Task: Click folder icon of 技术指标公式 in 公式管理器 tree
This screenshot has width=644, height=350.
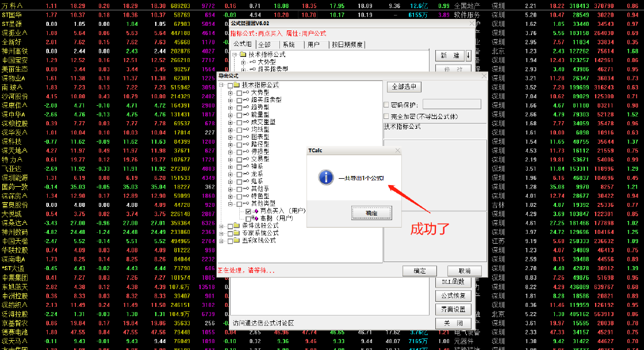Action: click(243, 54)
